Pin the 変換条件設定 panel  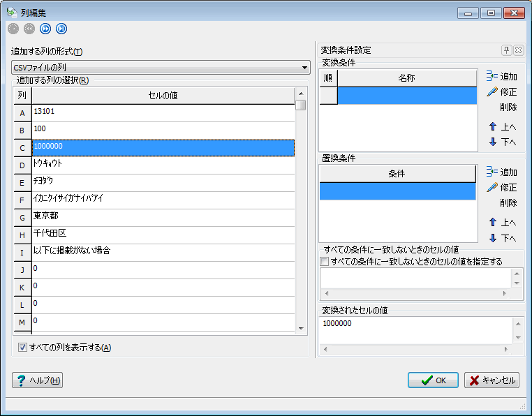coord(506,50)
